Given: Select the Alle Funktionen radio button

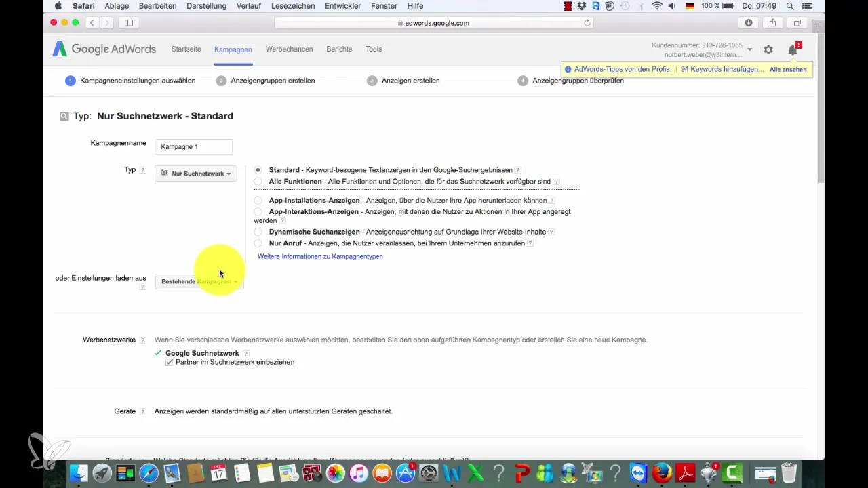Looking at the screenshot, I should tap(258, 182).
